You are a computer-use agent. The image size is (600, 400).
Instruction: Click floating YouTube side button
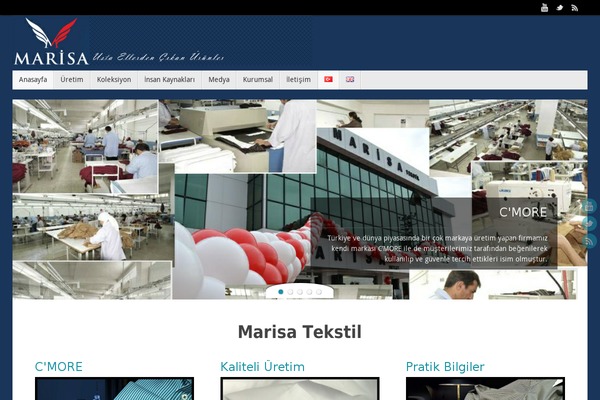point(589,206)
